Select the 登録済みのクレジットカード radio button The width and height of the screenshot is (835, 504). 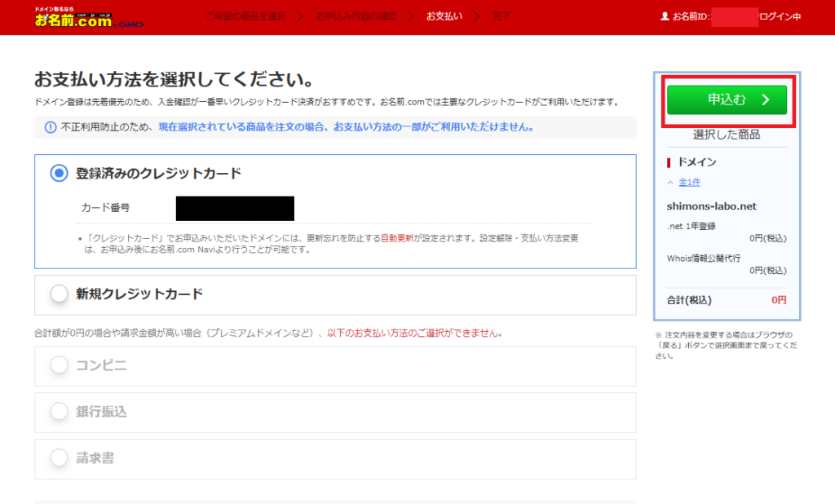(59, 173)
